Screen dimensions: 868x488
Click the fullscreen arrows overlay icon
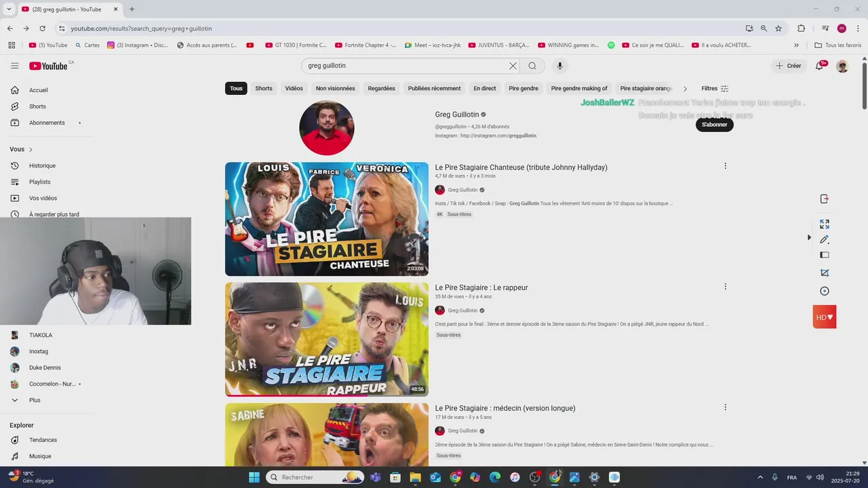(825, 224)
